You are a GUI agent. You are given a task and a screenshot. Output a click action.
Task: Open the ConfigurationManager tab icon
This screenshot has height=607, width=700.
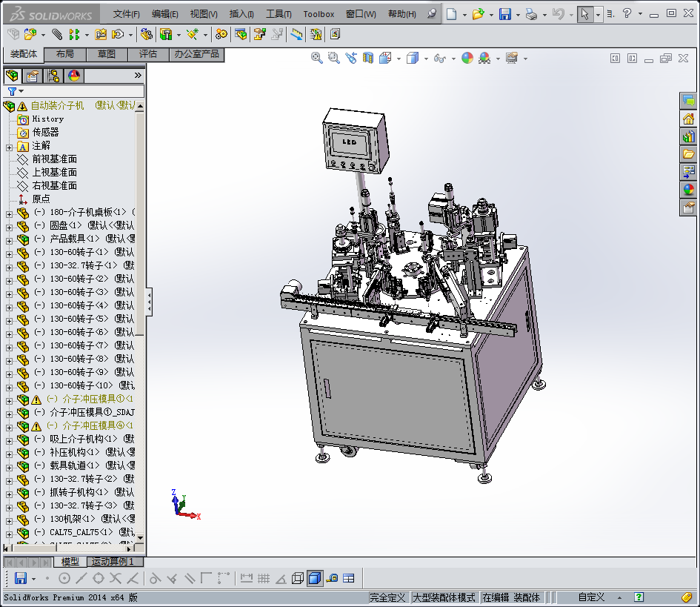pos(53,76)
